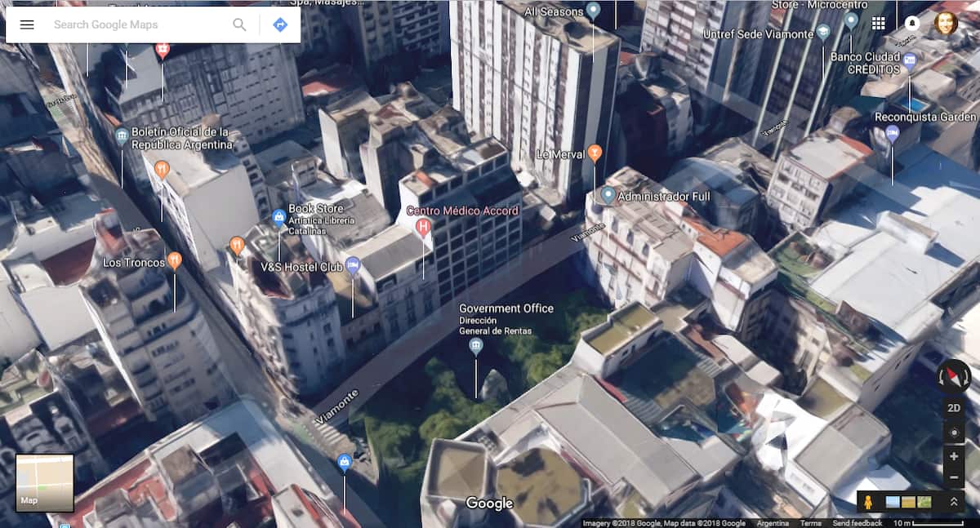Click the Centro Médico Accord hospital pin
The image size is (980, 528).
(x=423, y=227)
